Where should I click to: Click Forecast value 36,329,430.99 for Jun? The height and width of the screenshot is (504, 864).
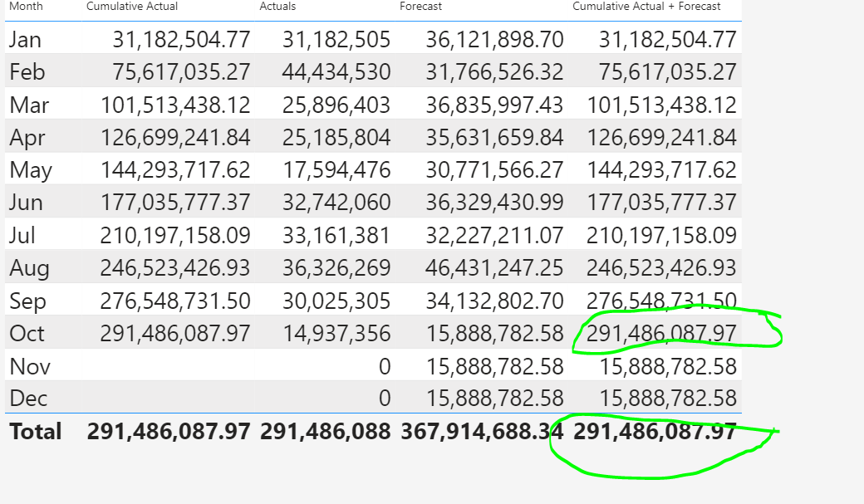pyautogui.click(x=495, y=203)
